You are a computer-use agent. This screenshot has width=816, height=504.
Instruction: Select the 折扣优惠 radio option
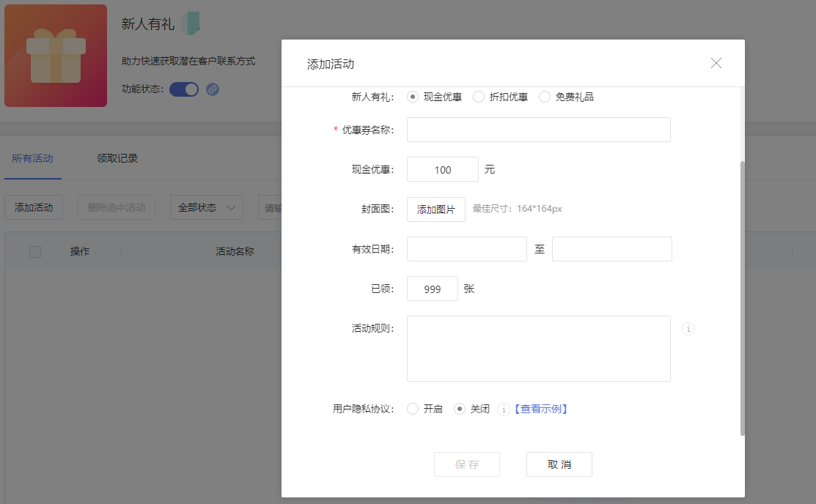pyautogui.click(x=478, y=95)
